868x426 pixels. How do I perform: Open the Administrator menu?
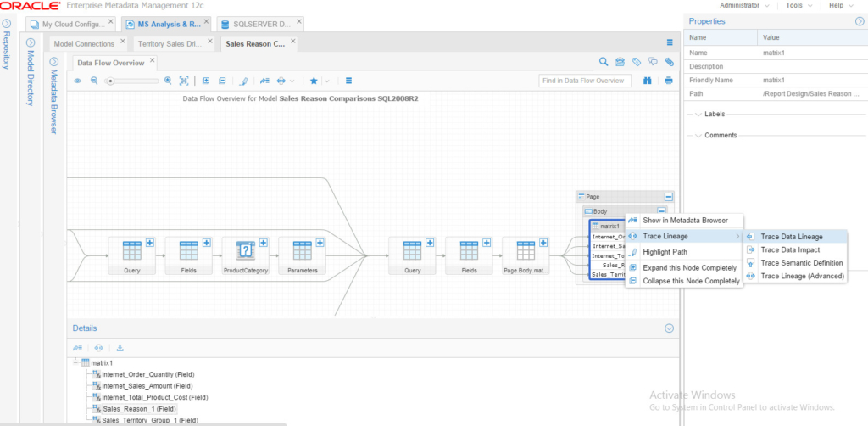pyautogui.click(x=744, y=5)
